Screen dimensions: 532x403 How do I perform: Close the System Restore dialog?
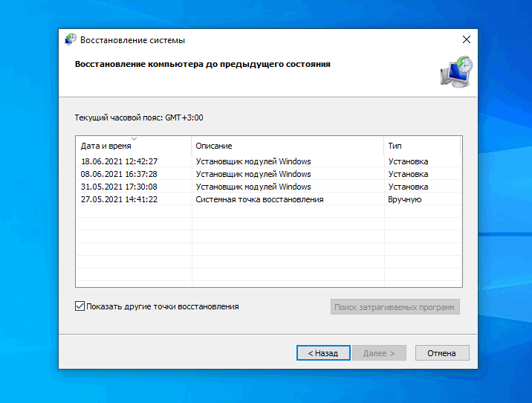pos(467,39)
